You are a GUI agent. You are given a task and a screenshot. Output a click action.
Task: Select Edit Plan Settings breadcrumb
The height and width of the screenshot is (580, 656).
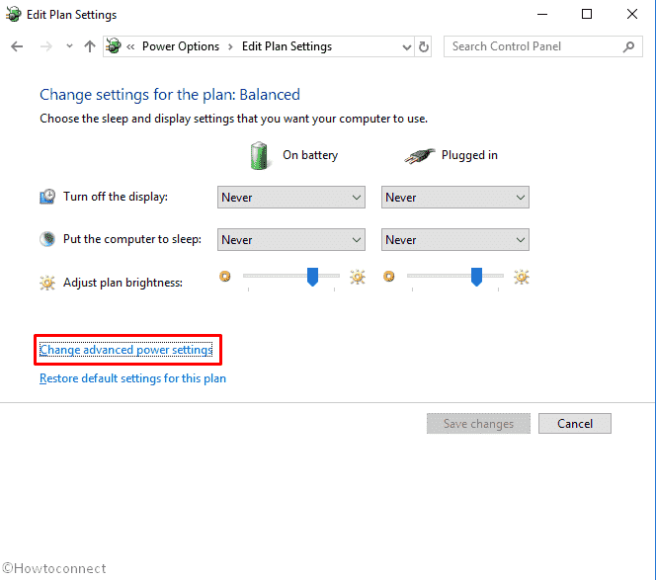pos(287,46)
